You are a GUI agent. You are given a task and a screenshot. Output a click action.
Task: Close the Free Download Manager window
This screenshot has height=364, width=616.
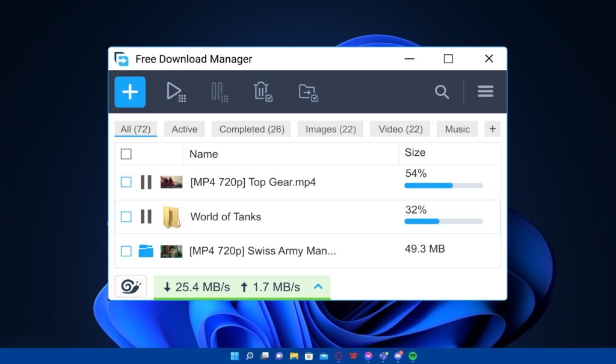[488, 58]
